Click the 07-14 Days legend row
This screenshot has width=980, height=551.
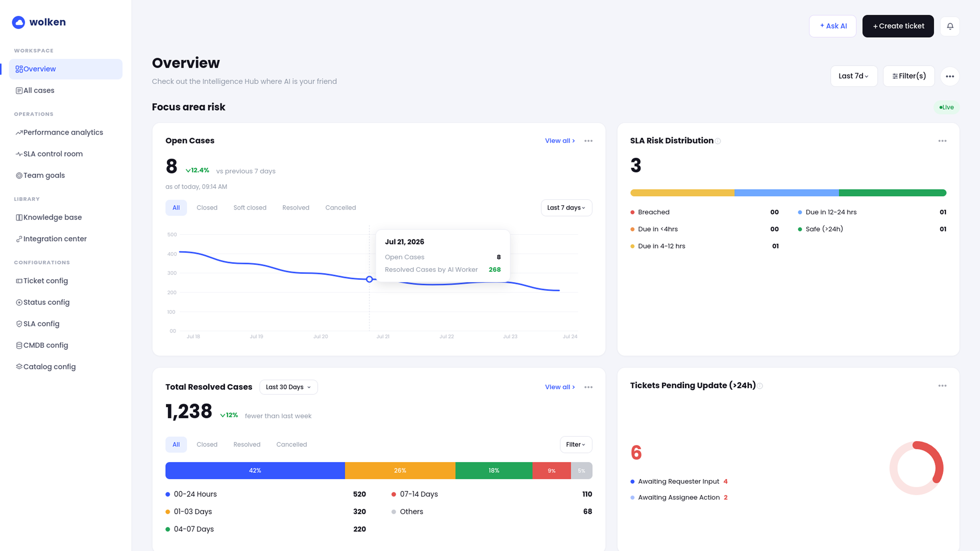tap(492, 494)
